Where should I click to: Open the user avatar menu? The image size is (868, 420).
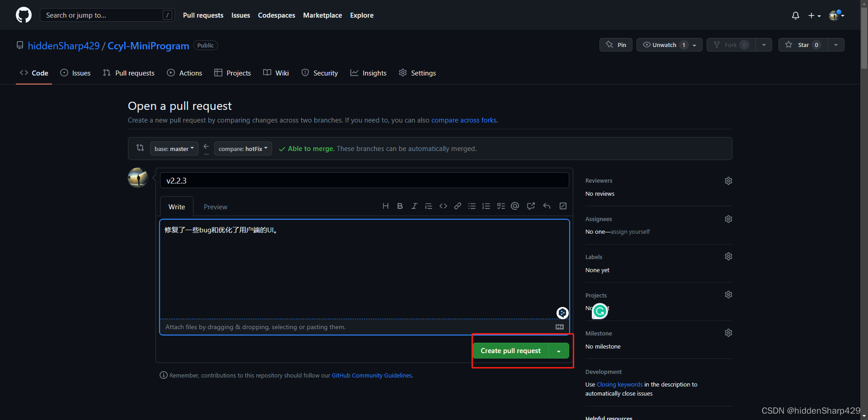point(836,15)
